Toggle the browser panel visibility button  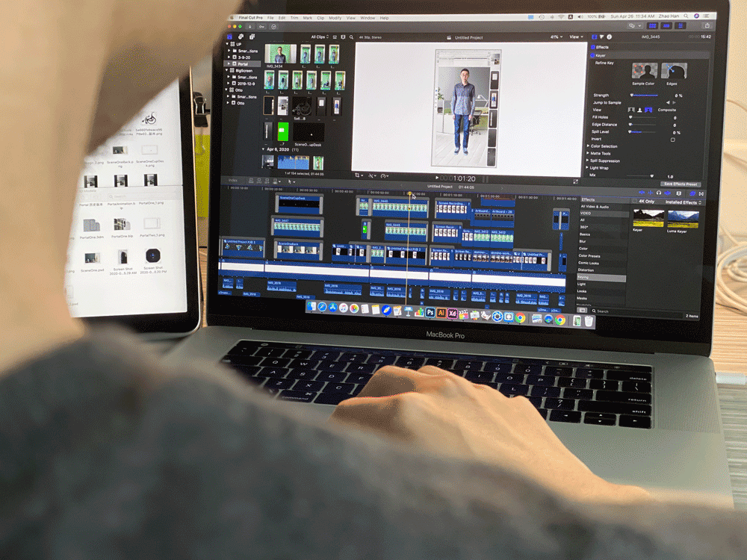653,25
